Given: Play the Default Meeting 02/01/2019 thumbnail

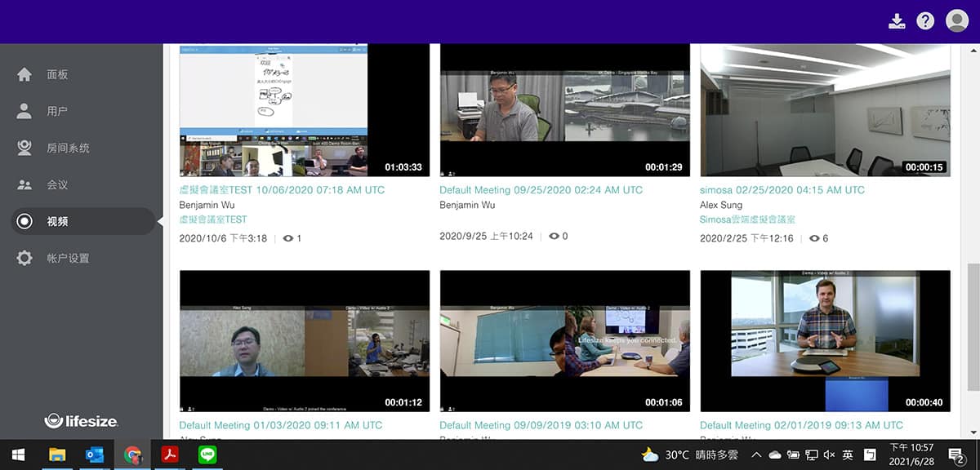Looking at the screenshot, I should tap(826, 341).
